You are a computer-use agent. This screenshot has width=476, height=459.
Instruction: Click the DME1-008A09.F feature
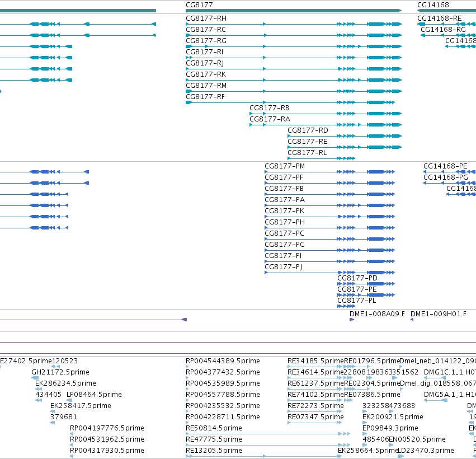tap(377, 314)
